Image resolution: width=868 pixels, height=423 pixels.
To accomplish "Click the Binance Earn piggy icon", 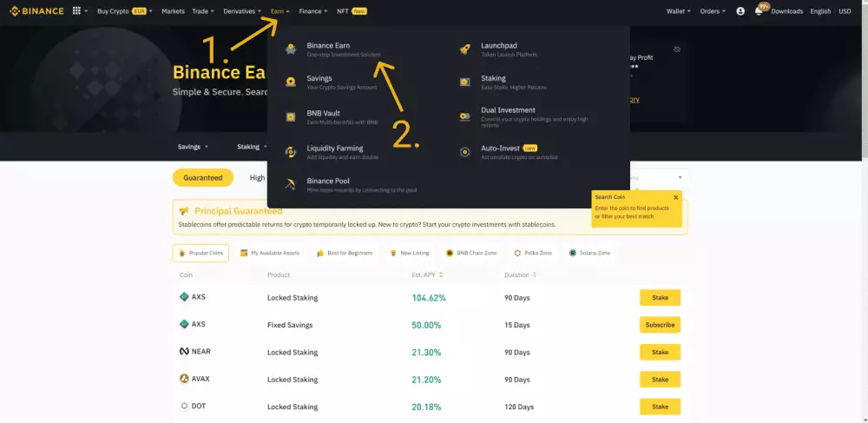I will tap(291, 50).
